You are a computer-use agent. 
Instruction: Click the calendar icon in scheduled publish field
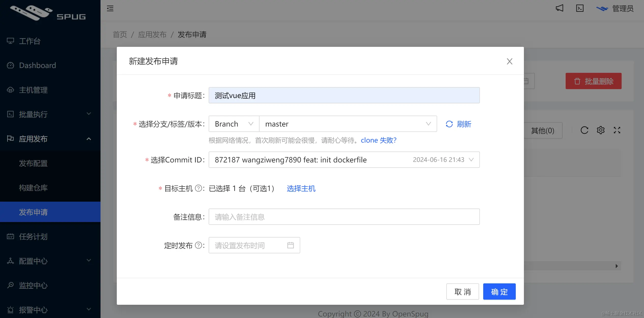290,245
